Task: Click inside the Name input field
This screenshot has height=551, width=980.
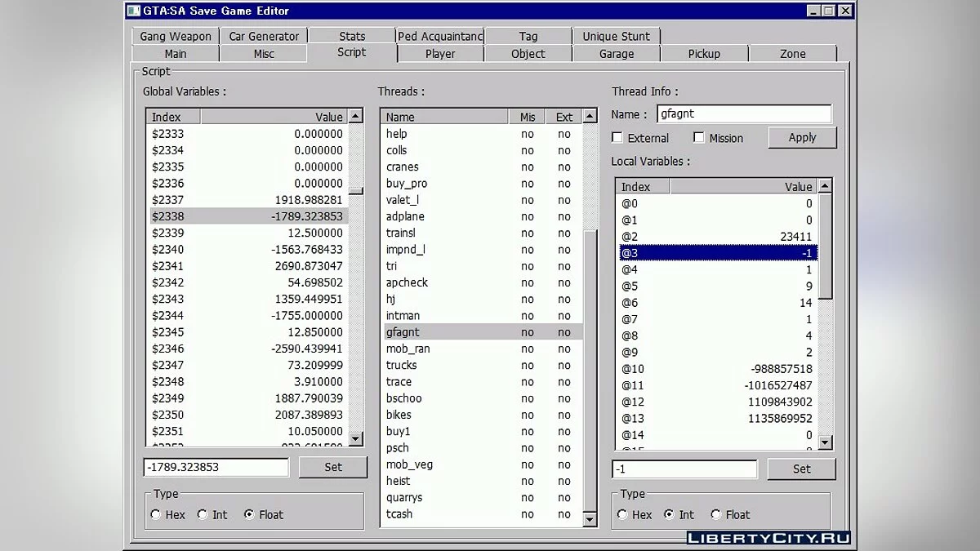Action: point(743,113)
